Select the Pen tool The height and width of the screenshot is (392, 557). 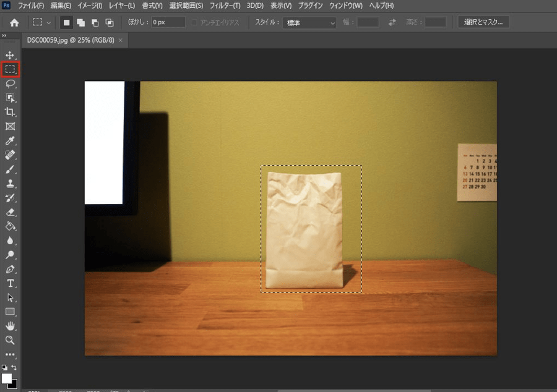(x=10, y=269)
